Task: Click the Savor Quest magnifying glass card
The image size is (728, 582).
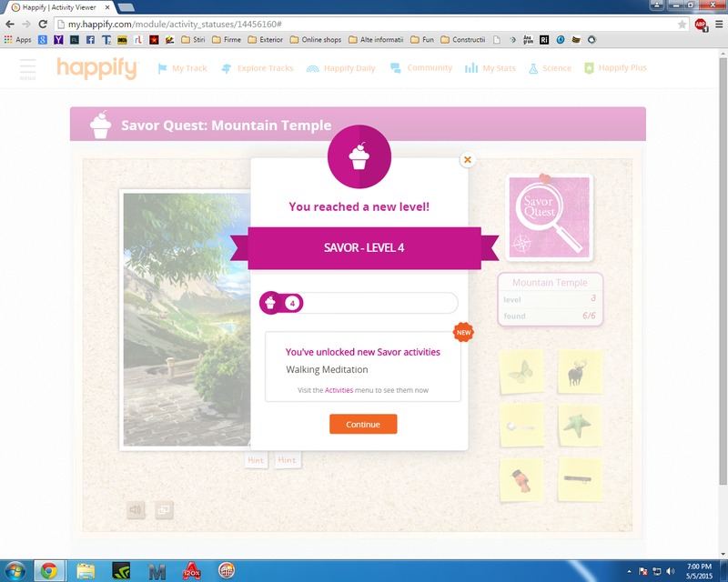Action: [550, 217]
